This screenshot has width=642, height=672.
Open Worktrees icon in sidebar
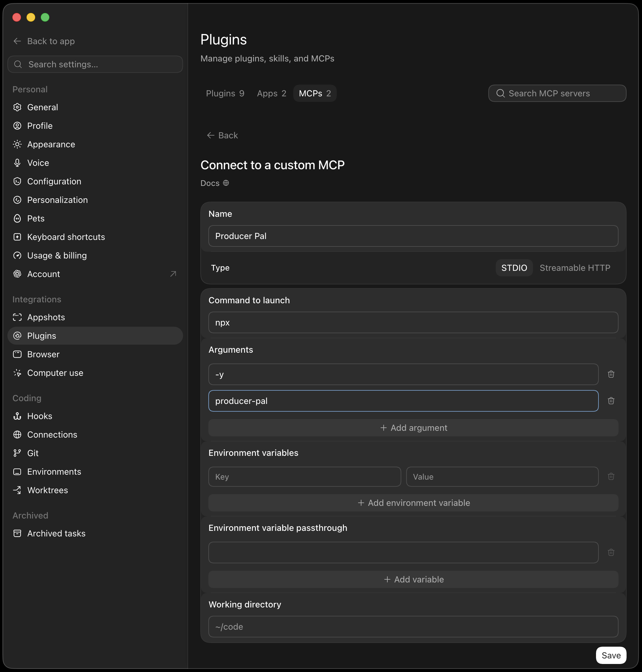point(17,490)
